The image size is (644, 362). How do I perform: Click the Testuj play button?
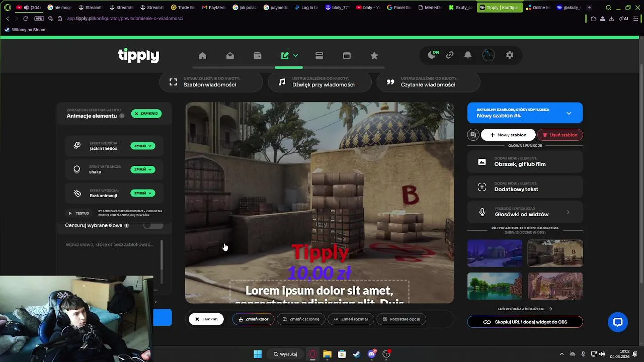(78, 213)
